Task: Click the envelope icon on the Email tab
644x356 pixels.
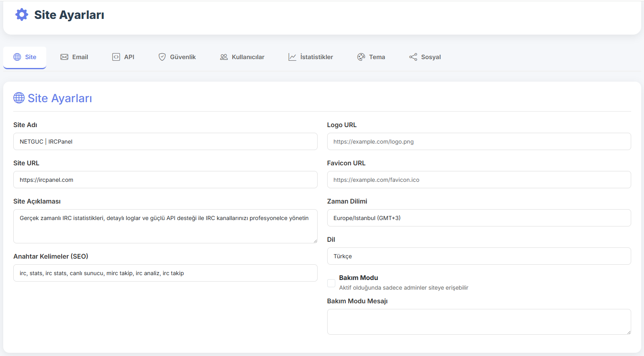Action: point(64,57)
